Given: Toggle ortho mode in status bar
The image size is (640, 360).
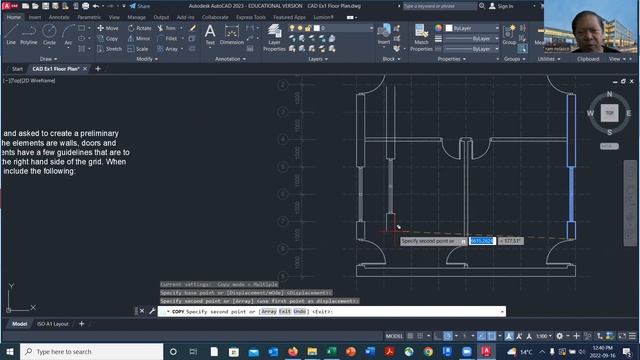Looking at the screenshot, I should pyautogui.click(x=438, y=336).
